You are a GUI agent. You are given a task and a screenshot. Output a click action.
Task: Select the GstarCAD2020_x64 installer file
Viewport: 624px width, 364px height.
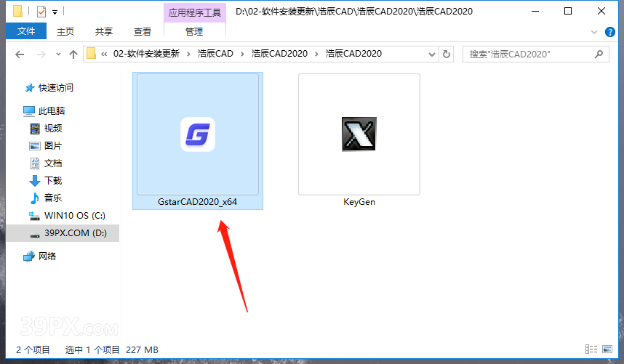point(197,141)
